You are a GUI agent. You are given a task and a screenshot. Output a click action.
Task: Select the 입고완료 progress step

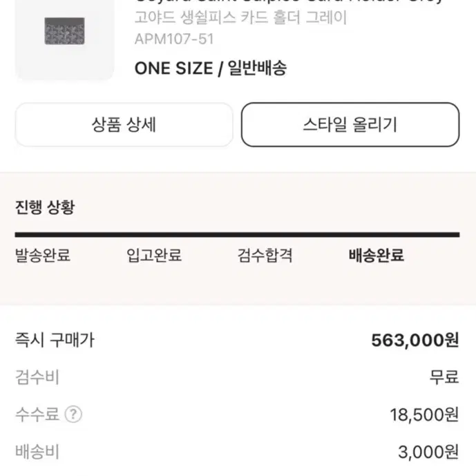coord(154,256)
